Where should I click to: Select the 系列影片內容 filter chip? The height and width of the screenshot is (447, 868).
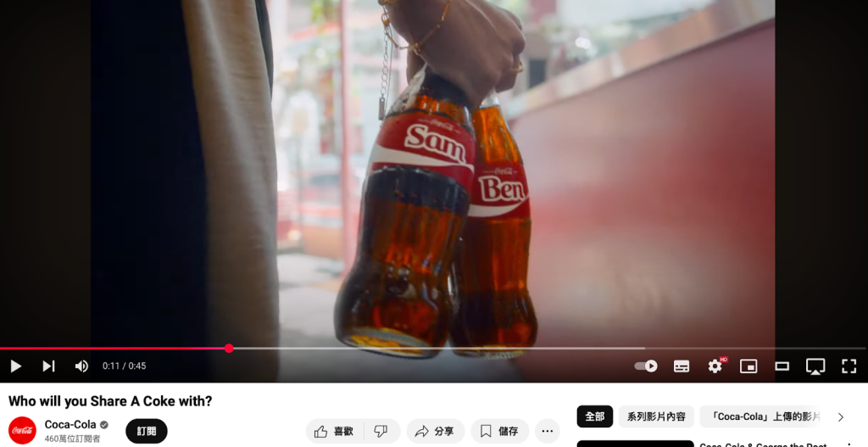tap(656, 416)
